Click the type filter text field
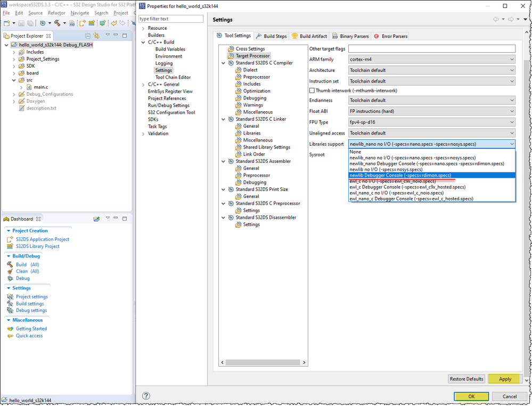532x406 pixels. (170, 18)
